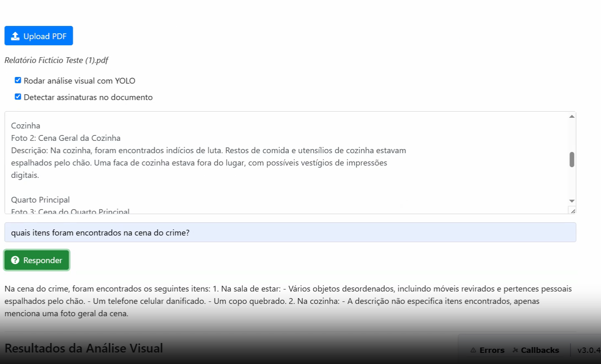The height and width of the screenshot is (364, 601).
Task: Click the 'Cozinha' heading in text area
Action: pyautogui.click(x=26, y=126)
